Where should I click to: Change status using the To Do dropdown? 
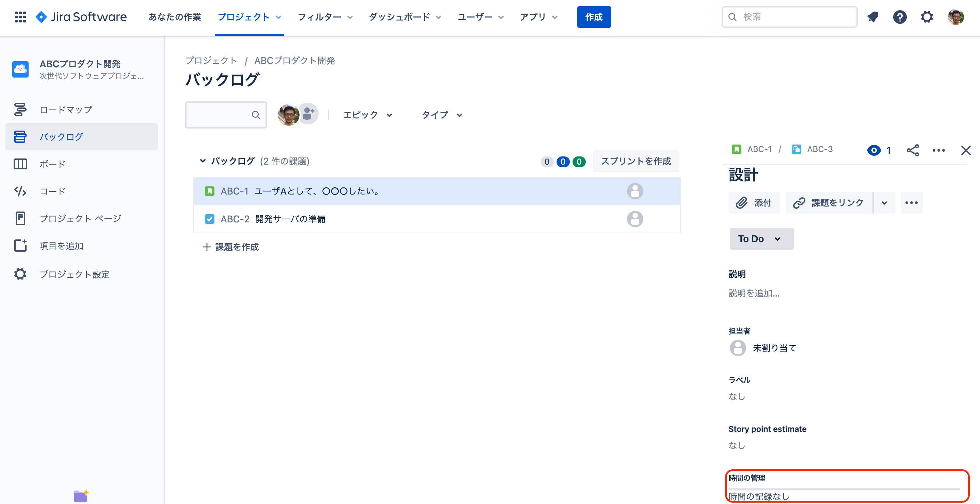point(761,239)
